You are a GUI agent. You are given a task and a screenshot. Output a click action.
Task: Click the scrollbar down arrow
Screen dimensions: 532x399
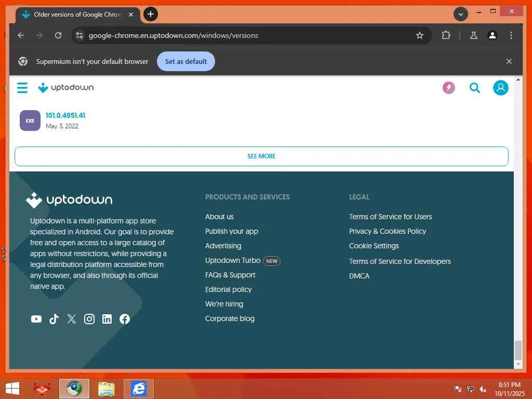pos(518,364)
